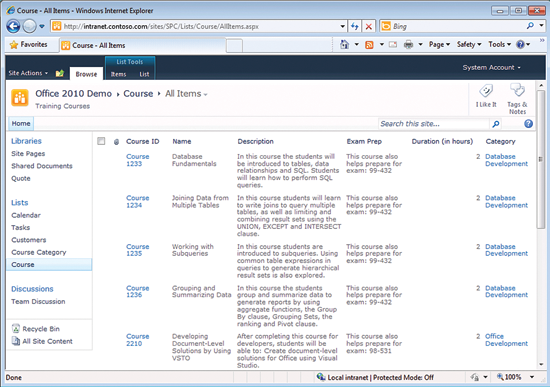Open the Tools menu dropdown
This screenshot has width=550, height=387.
click(x=499, y=45)
